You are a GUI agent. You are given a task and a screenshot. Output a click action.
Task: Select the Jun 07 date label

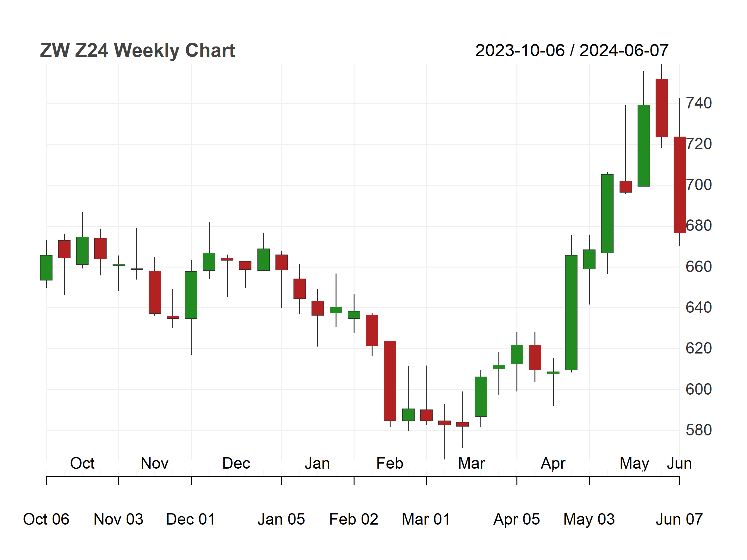[x=679, y=519]
